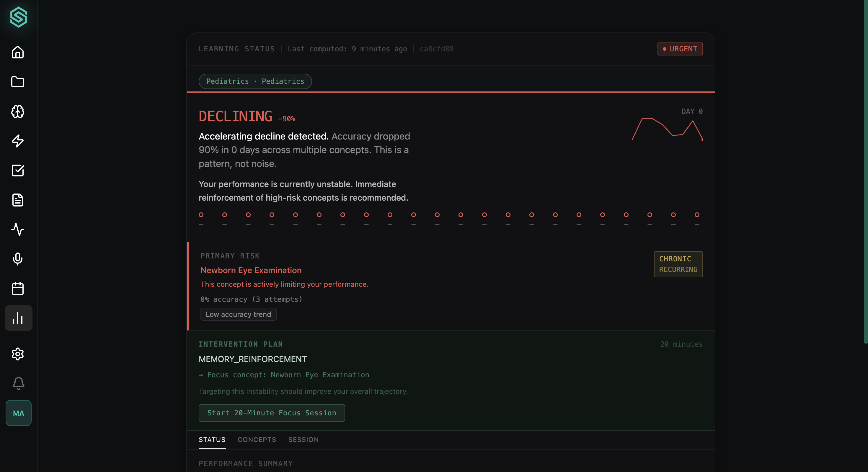Viewport: 868px width, 472px height.
Task: Switch to the CONCEPTS tab
Action: click(x=257, y=439)
